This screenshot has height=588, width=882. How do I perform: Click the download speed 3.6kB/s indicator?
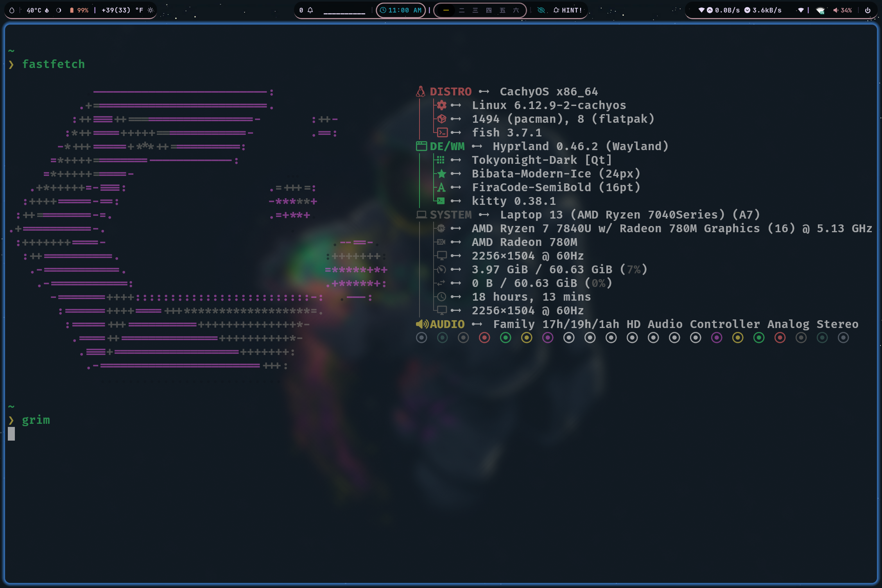pos(763,10)
